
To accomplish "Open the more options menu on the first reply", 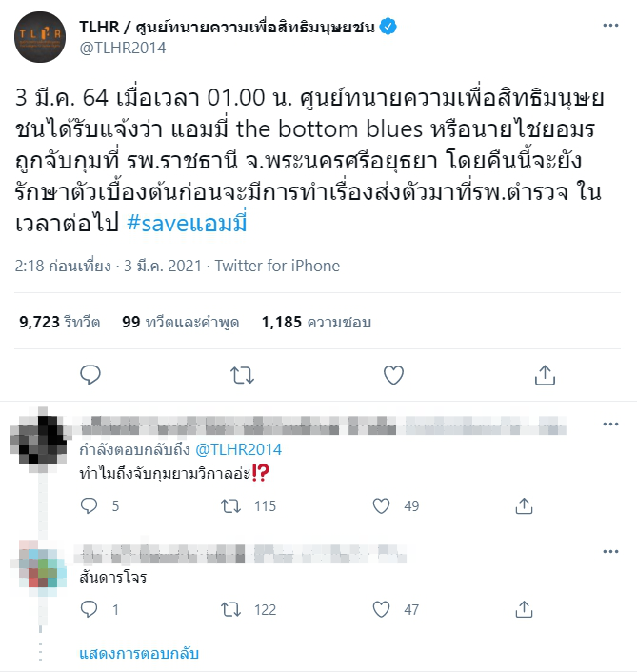I will click(x=610, y=425).
